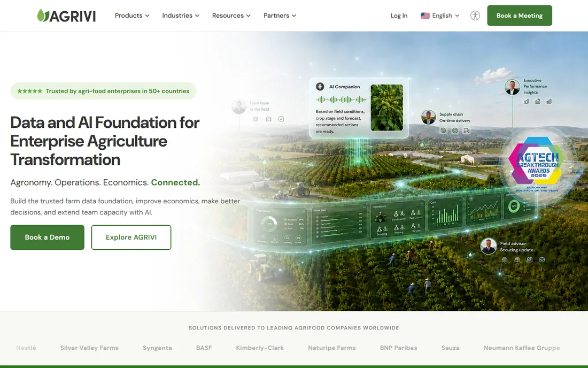This screenshot has width=588, height=368.
Task: Click middle chart icon under Executive insights
Action: click(538, 101)
